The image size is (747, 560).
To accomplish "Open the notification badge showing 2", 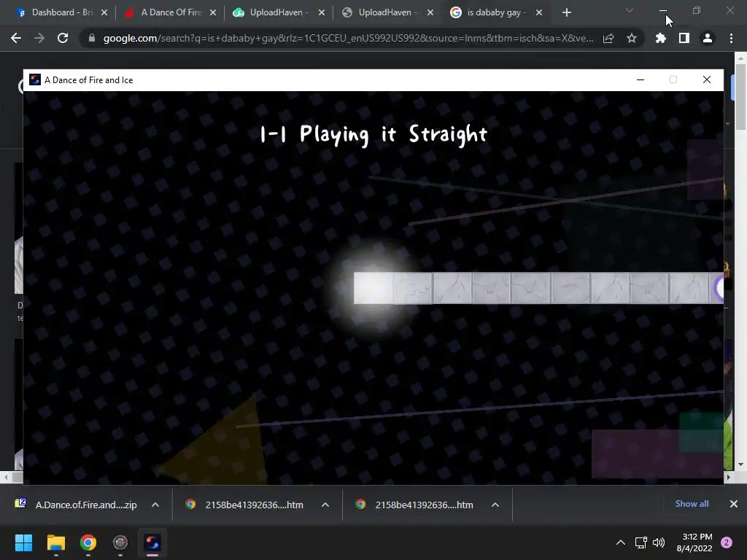I will click(x=727, y=542).
